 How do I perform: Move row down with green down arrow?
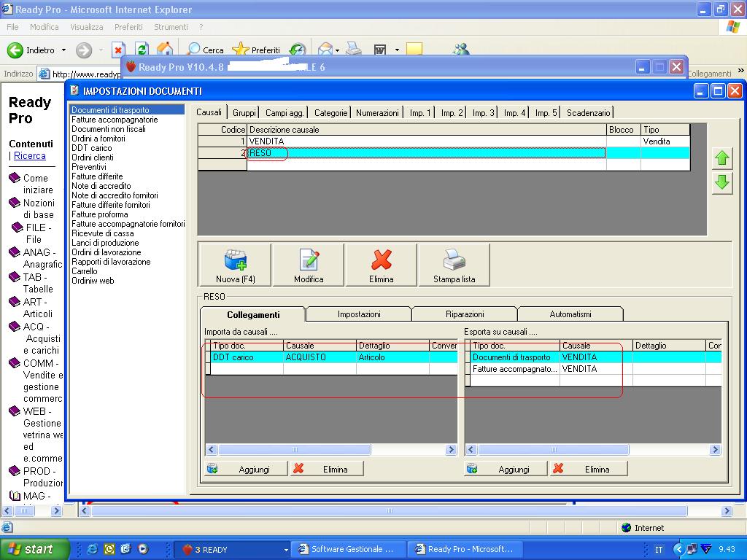pos(721,182)
